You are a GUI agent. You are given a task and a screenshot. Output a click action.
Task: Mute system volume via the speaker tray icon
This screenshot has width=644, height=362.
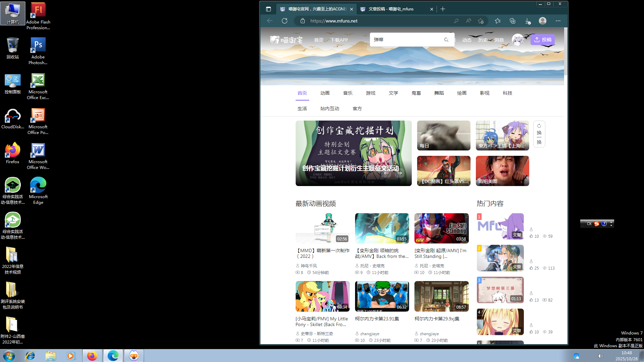(600, 355)
